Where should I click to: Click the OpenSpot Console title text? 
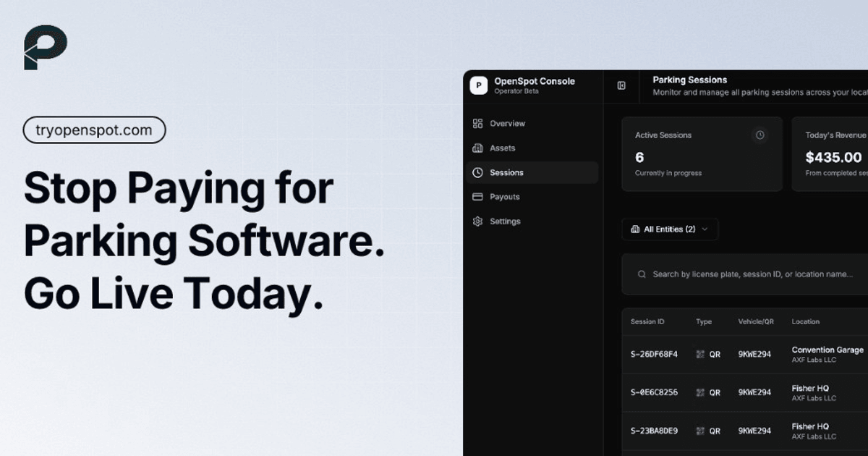pyautogui.click(x=535, y=81)
